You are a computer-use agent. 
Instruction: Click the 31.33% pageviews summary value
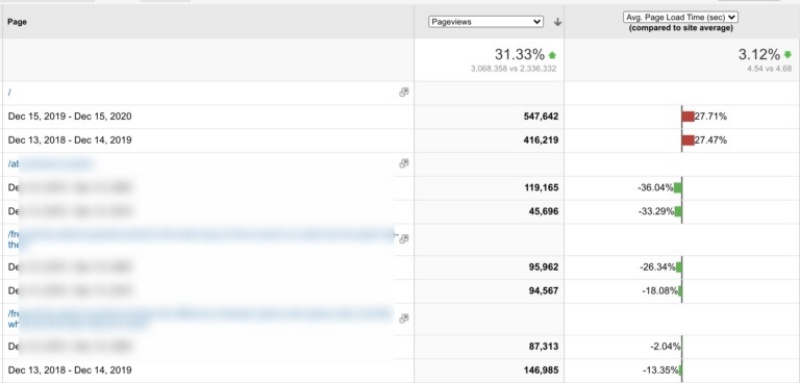(520, 54)
